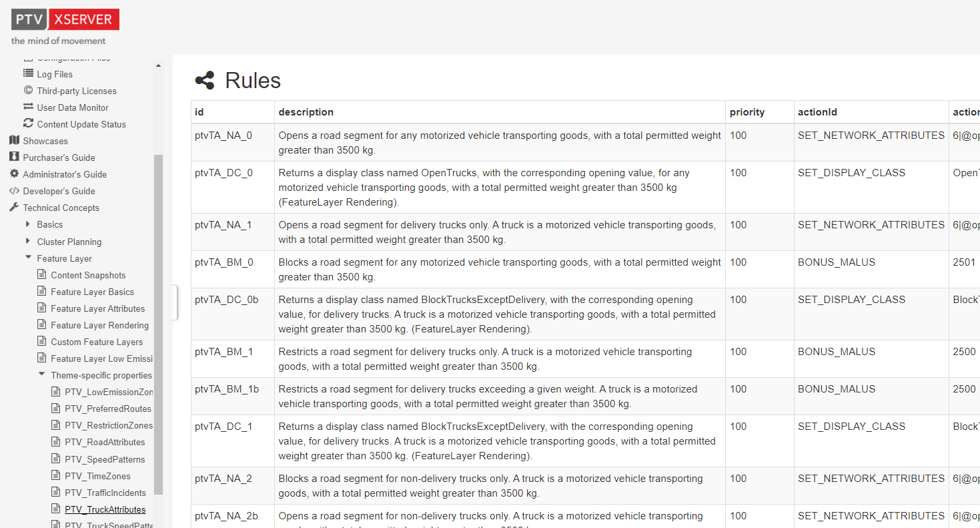980x528 pixels.
Task: Click the sidebar collapse handle
Action: 174,302
